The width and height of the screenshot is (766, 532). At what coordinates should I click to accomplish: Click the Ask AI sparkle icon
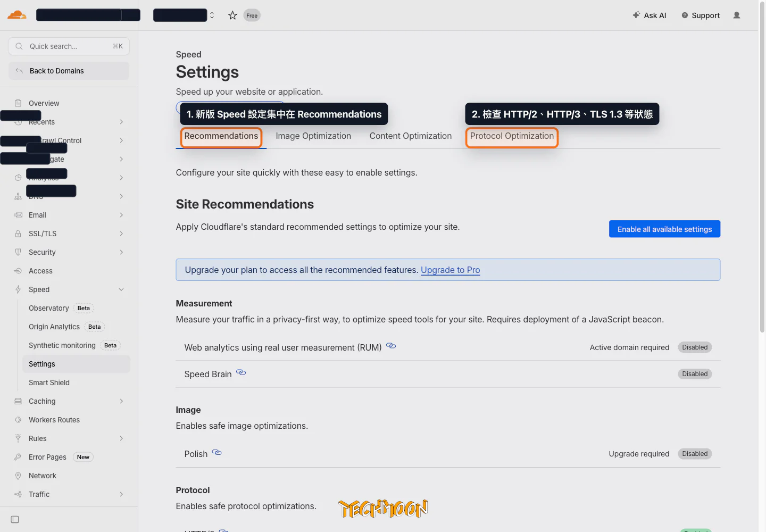(x=636, y=15)
